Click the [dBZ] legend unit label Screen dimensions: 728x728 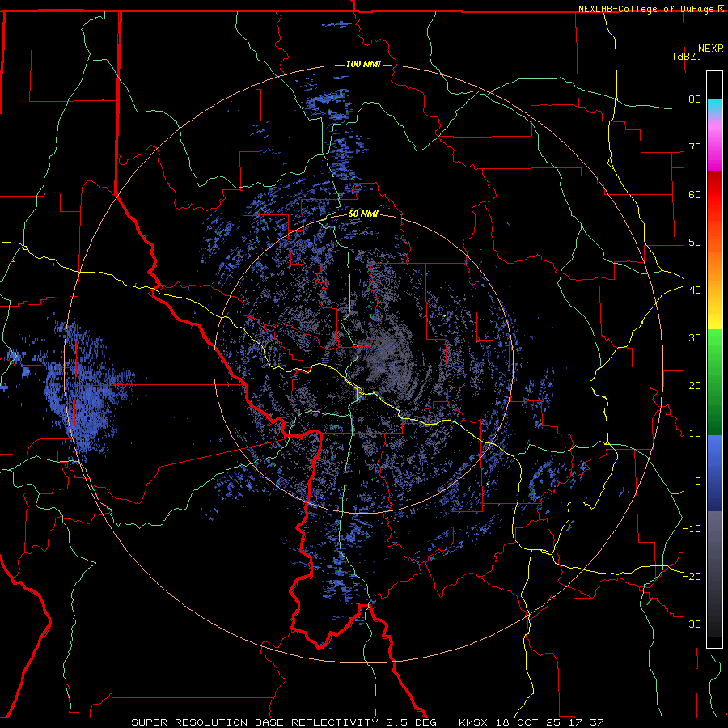687,56
